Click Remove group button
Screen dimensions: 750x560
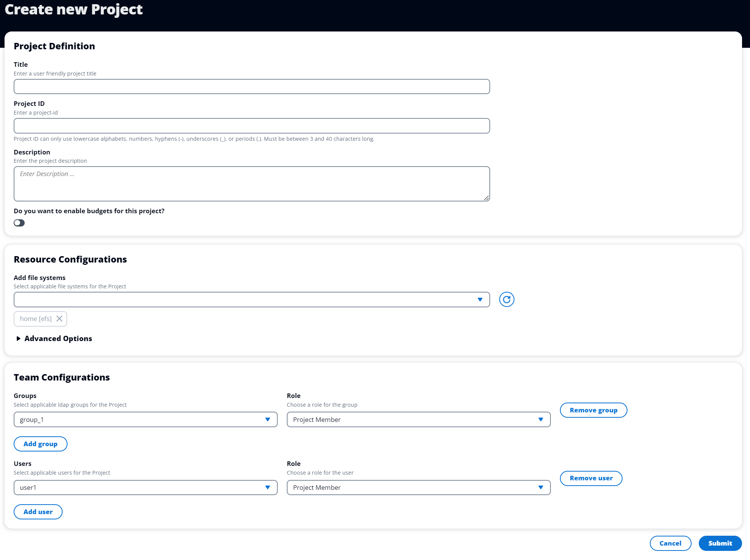[x=594, y=410]
